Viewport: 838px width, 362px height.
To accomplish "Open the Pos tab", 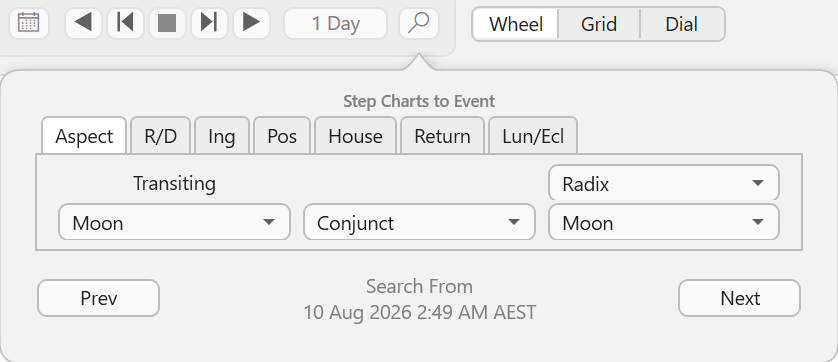I will [x=282, y=136].
